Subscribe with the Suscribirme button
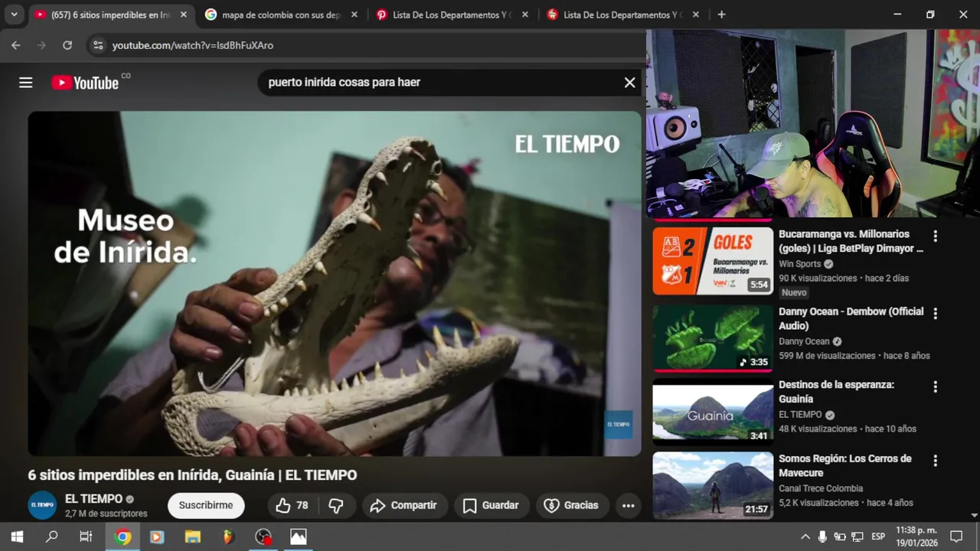This screenshot has height=551, width=980. point(206,505)
